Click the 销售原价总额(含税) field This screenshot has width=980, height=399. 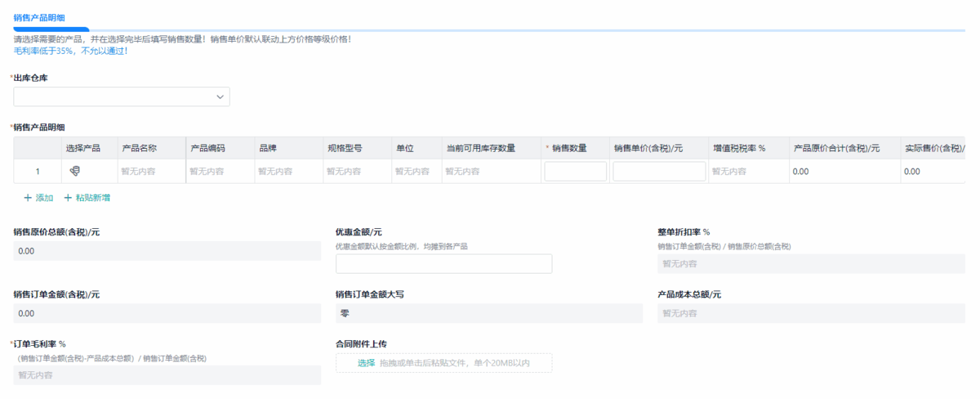click(x=167, y=251)
